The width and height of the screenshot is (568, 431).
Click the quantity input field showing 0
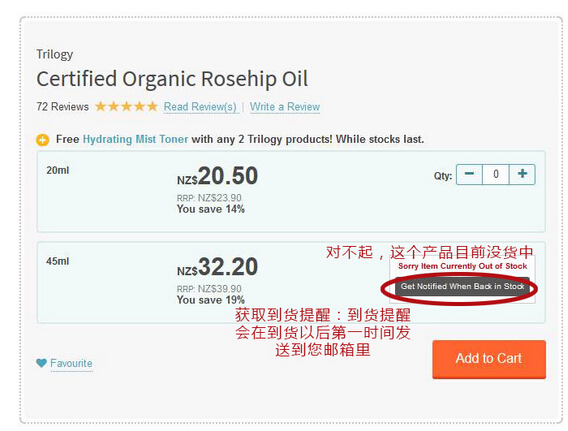[496, 175]
